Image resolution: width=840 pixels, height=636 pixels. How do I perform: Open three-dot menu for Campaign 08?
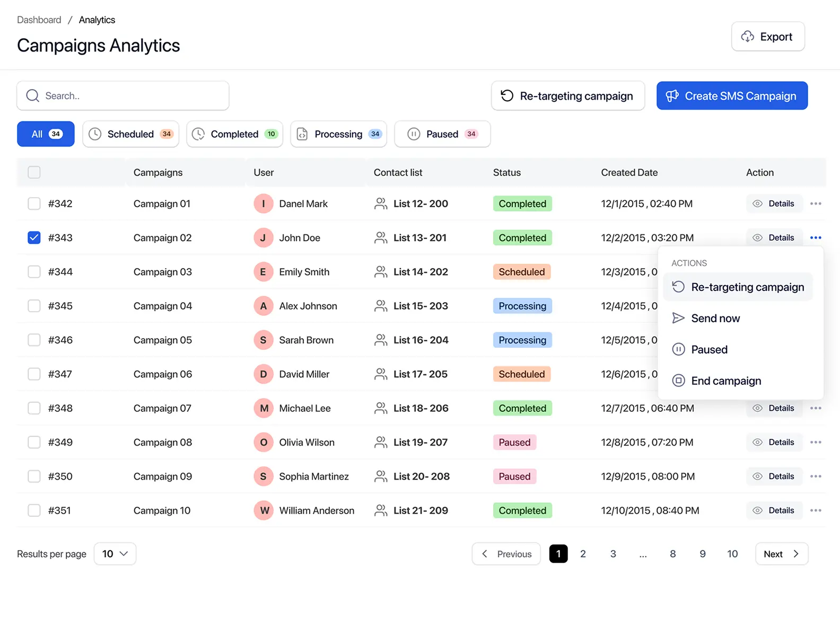[816, 443]
